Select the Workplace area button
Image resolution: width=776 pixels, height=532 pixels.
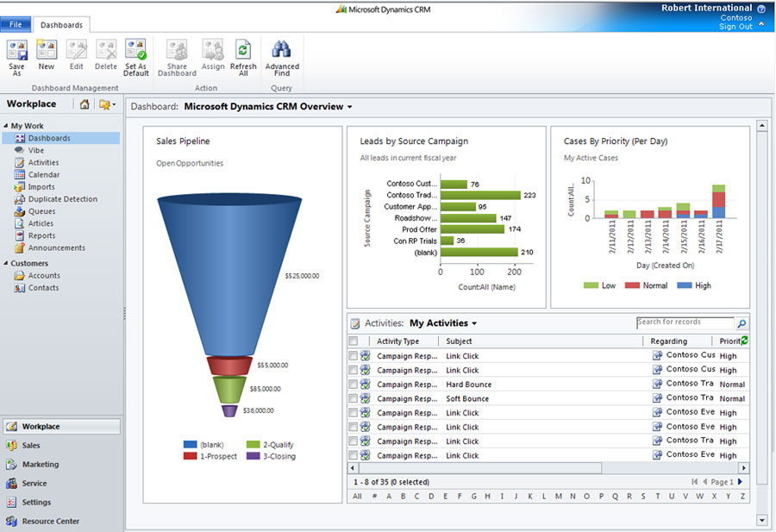(x=62, y=427)
